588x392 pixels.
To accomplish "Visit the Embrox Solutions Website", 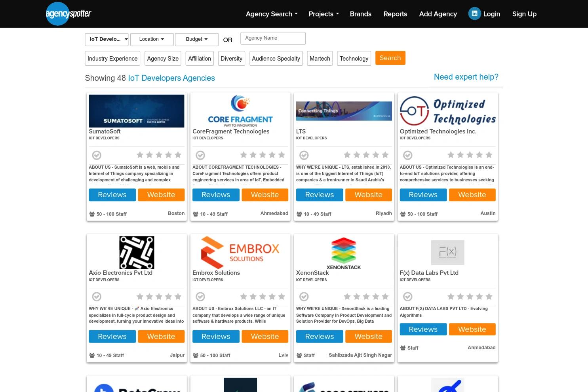I will [265, 337].
